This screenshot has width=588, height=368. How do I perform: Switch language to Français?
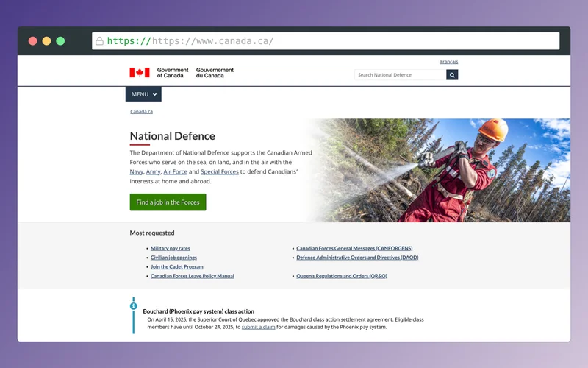(x=448, y=62)
